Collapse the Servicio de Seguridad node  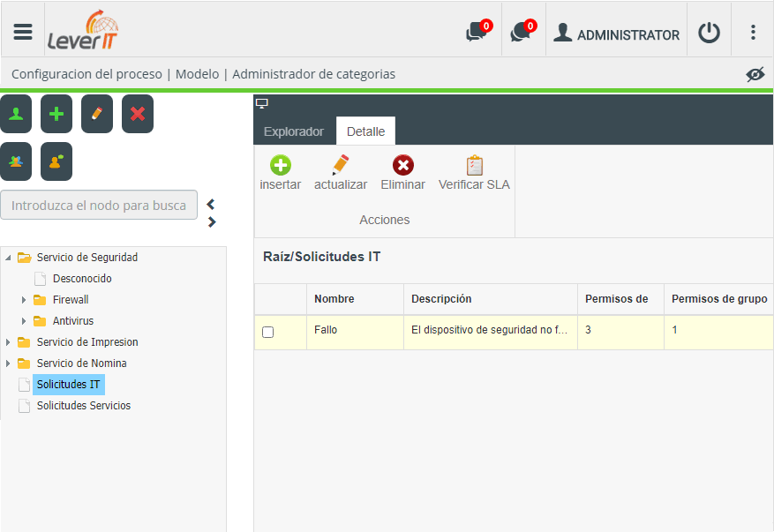point(8,258)
